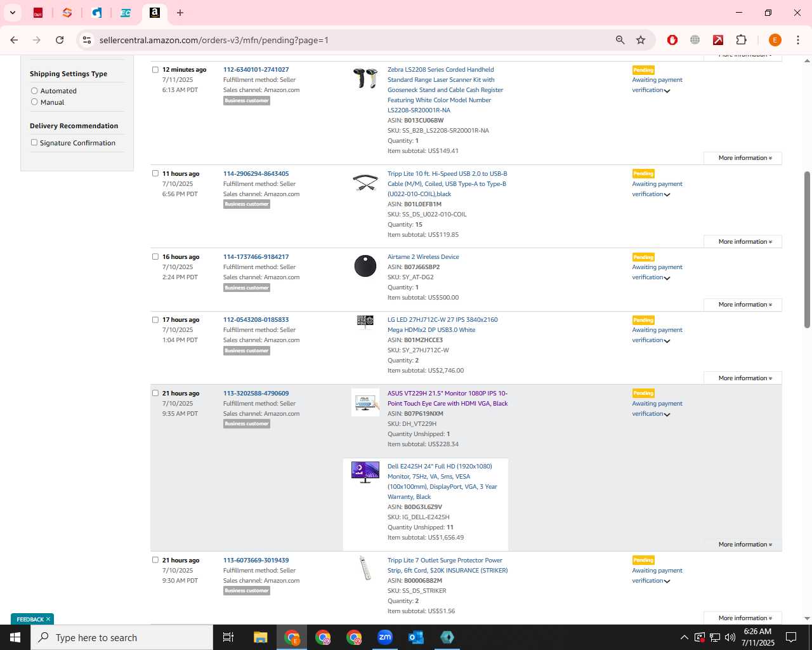Expand More information for Airtame order
This screenshot has height=650, width=812.
pos(743,305)
